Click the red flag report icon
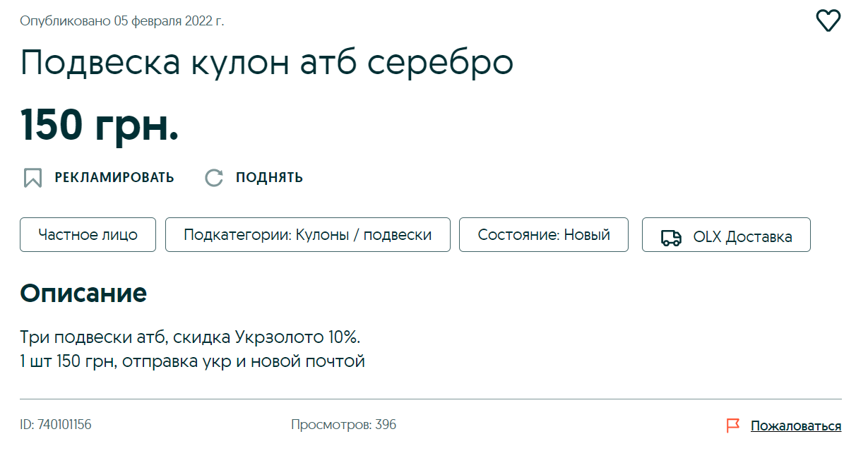Screen dimensions: 868x470 [733, 426]
